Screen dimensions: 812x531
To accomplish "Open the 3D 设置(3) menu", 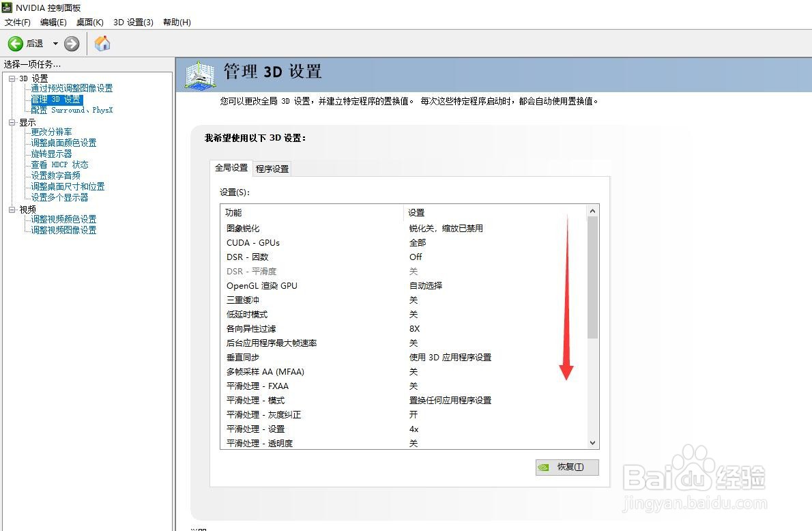I will click(x=133, y=23).
